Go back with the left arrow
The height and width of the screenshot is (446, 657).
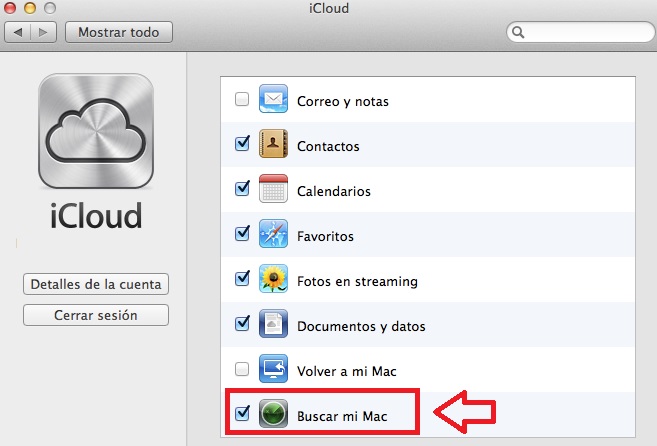(x=18, y=32)
